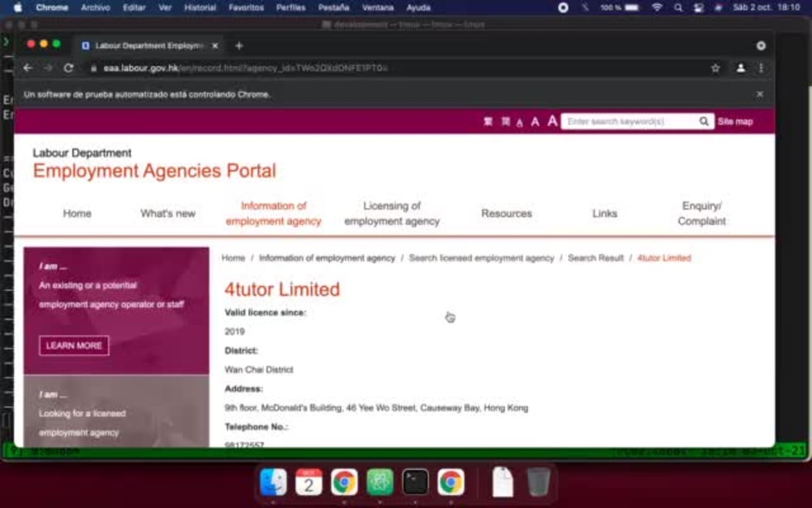Open the Atom editor from the Dock
Screen dimensions: 812x508
[380, 482]
